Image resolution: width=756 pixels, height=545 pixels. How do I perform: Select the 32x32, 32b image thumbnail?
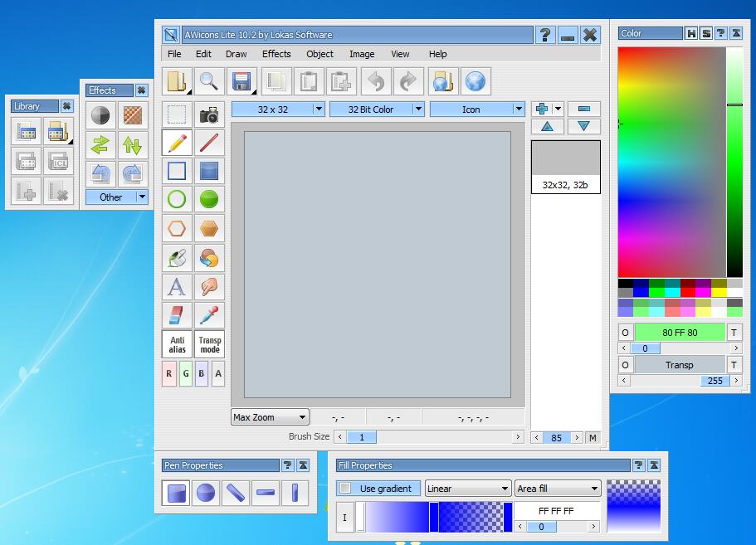click(x=565, y=167)
